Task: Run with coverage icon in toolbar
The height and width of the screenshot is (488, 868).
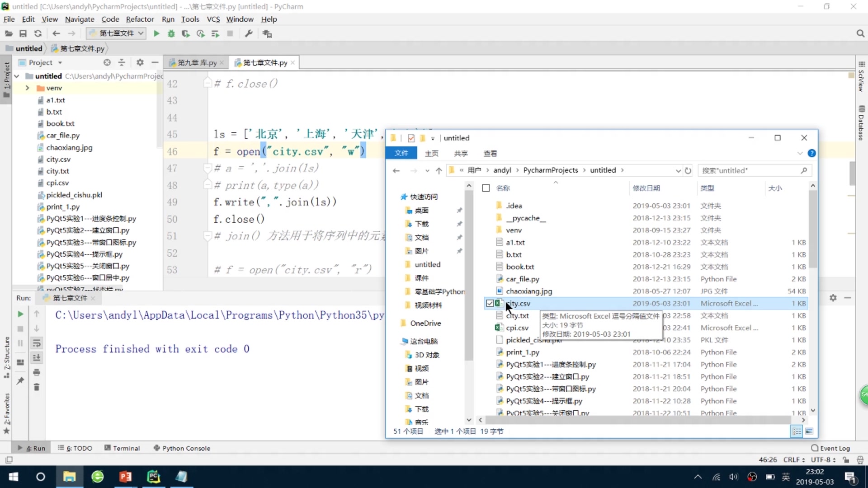Action: click(x=185, y=33)
